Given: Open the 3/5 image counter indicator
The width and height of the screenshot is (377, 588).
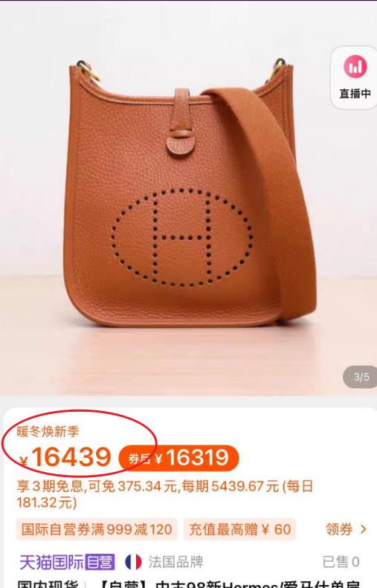Looking at the screenshot, I should 360,377.
